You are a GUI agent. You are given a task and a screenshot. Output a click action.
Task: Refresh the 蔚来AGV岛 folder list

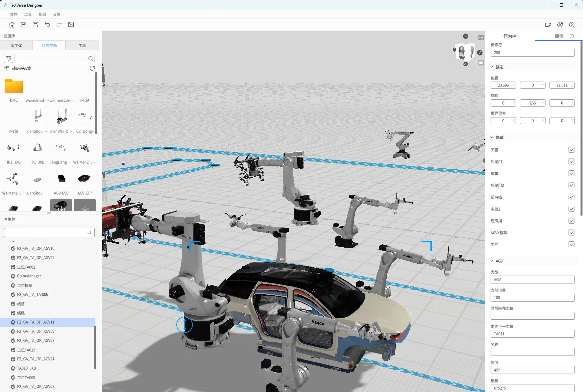click(92, 68)
